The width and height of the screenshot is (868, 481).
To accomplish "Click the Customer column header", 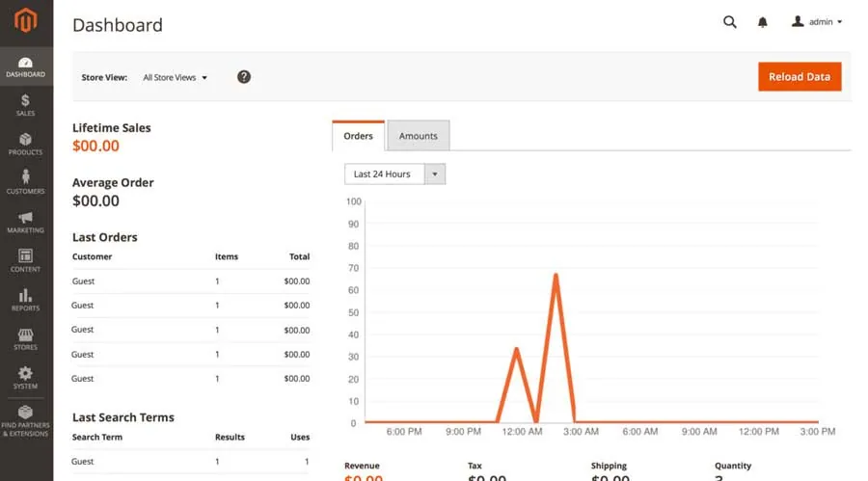I will coord(92,256).
